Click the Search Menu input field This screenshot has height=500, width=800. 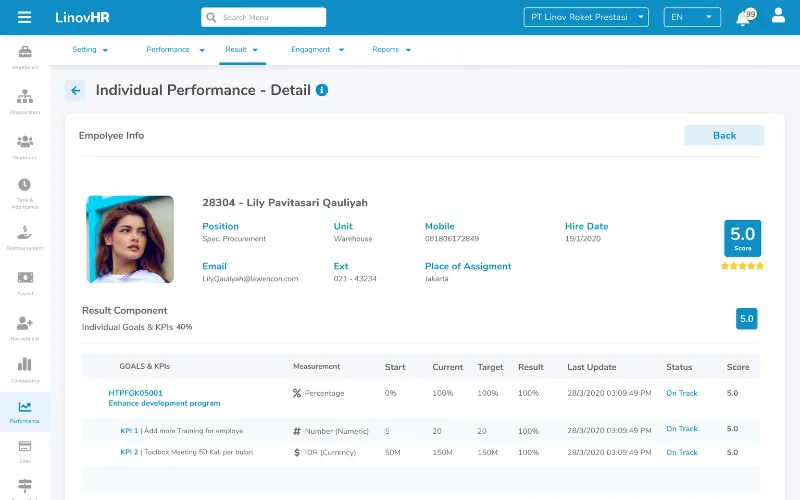click(x=264, y=17)
